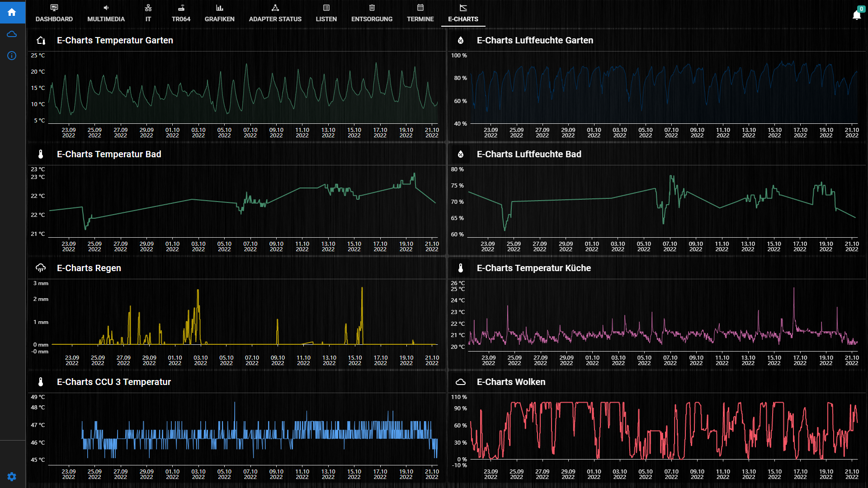Click the E-Charts Regen title
The image size is (868, 488).
point(89,268)
